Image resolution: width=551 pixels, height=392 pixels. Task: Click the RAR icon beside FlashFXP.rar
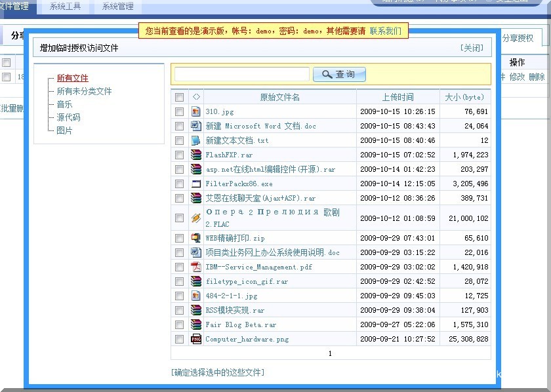point(195,155)
